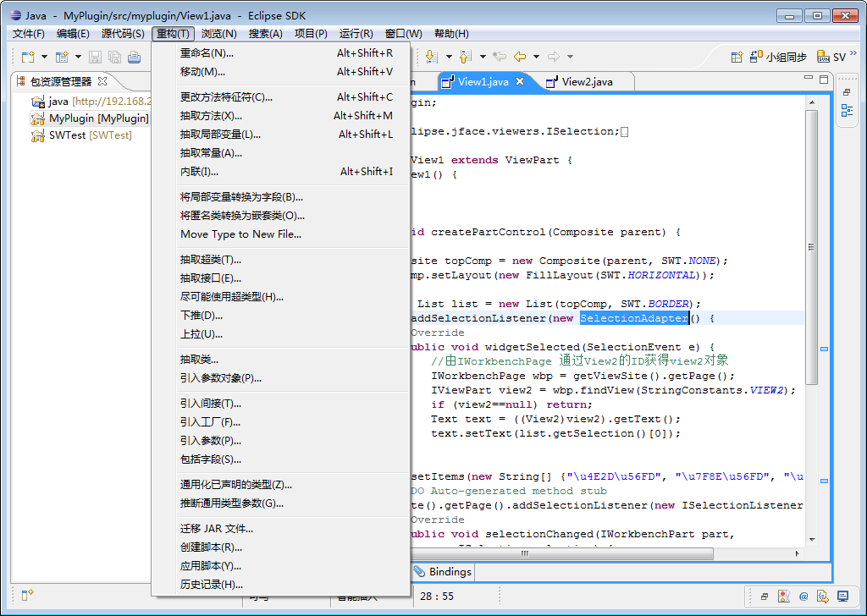Click the Last Edit Location icon

pyautogui.click(x=500, y=57)
